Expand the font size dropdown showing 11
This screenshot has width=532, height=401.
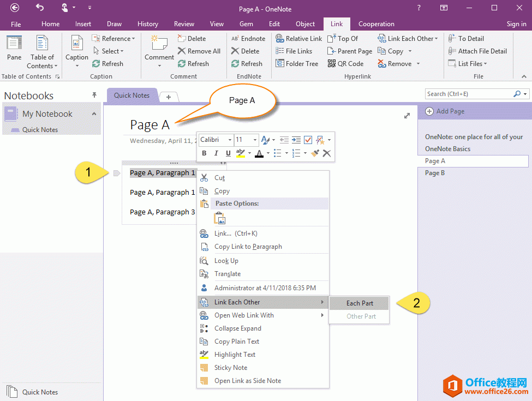pos(255,140)
